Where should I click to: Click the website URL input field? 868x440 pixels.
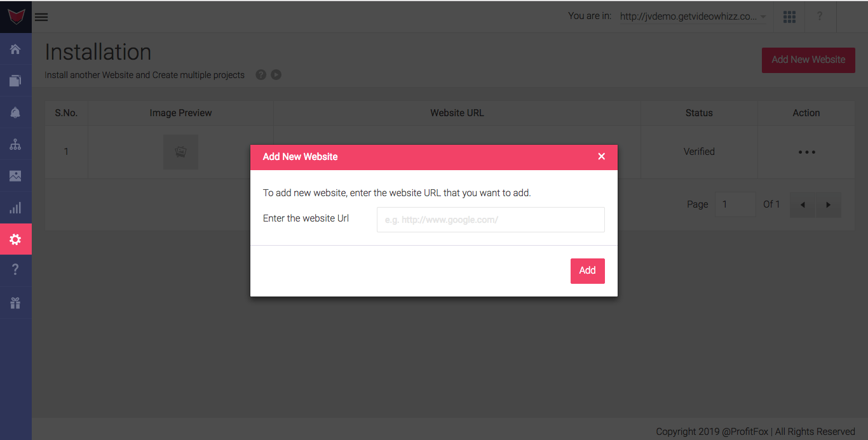click(491, 220)
